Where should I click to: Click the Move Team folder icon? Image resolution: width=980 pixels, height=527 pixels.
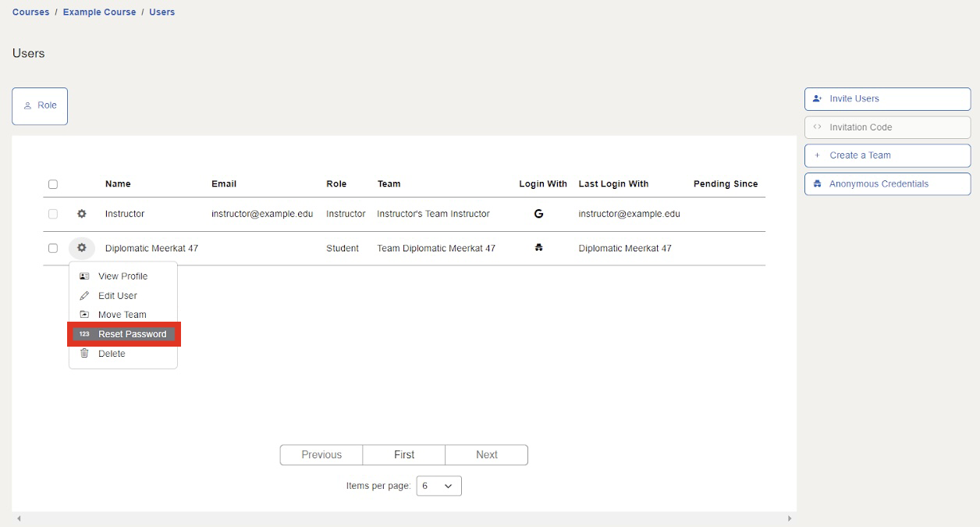(84, 315)
